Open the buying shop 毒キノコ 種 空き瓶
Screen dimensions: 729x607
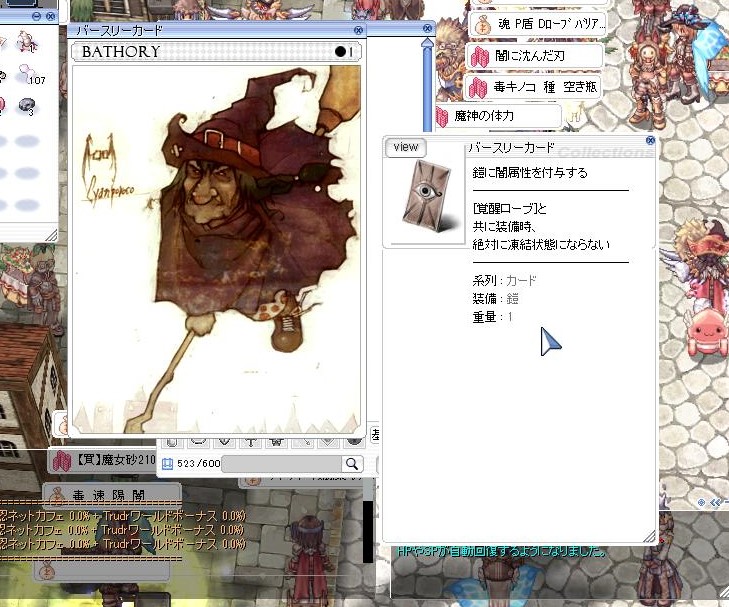tap(533, 87)
